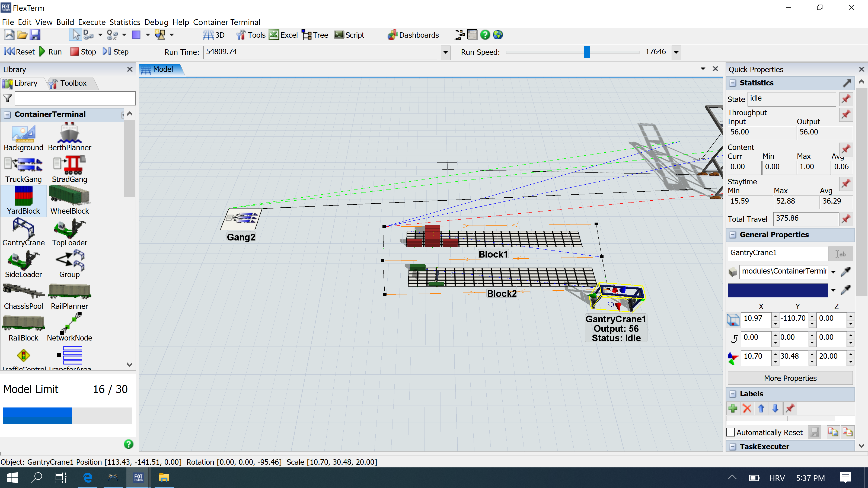
Task: Click green plus to add label
Action: pos(733,409)
